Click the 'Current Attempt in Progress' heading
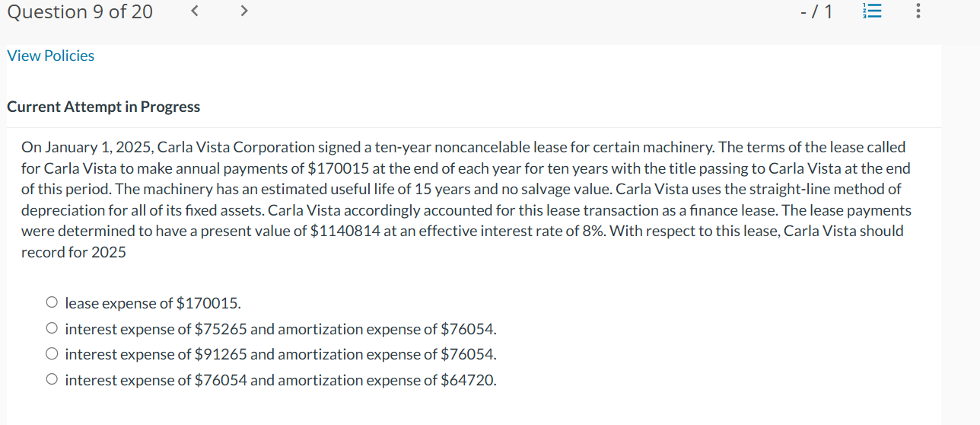The width and height of the screenshot is (980, 425). coord(103,107)
